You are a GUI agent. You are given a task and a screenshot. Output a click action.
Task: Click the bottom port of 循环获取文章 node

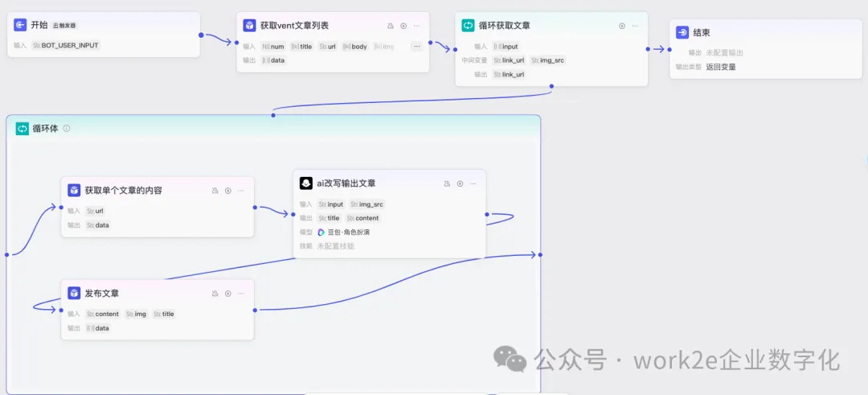coord(552,86)
